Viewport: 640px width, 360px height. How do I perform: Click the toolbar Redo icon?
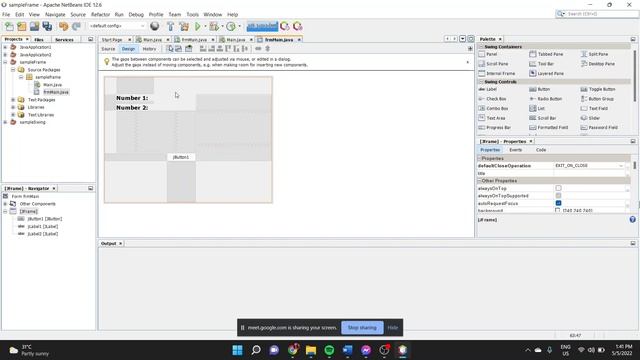76,27
